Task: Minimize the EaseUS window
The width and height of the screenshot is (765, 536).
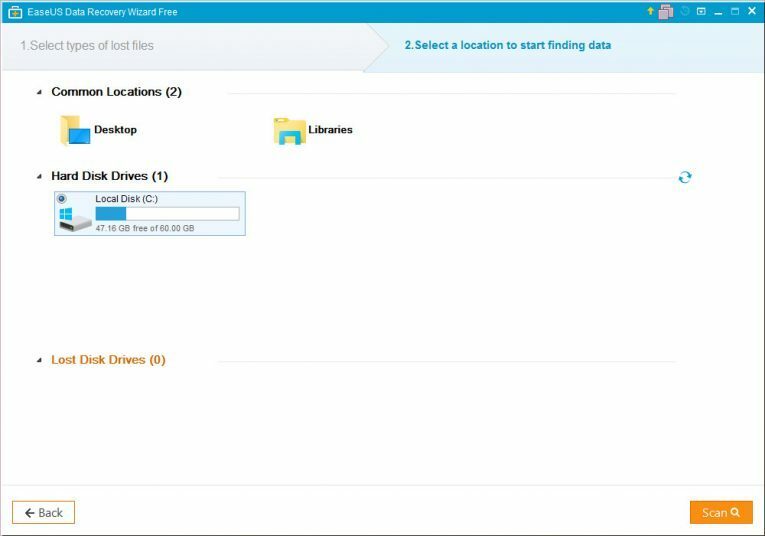Action: [718, 12]
